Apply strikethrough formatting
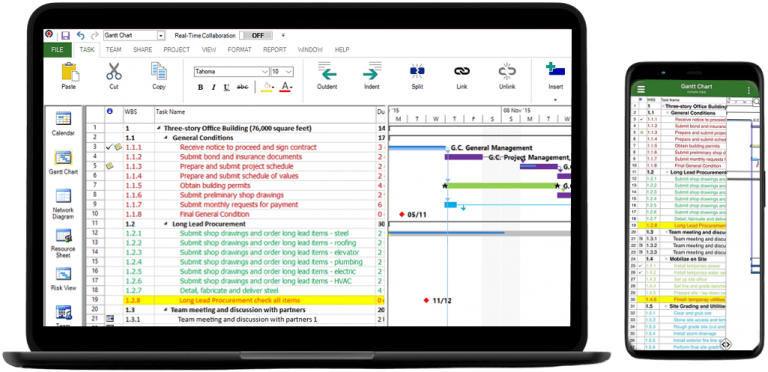The image size is (768, 372). coord(242,87)
